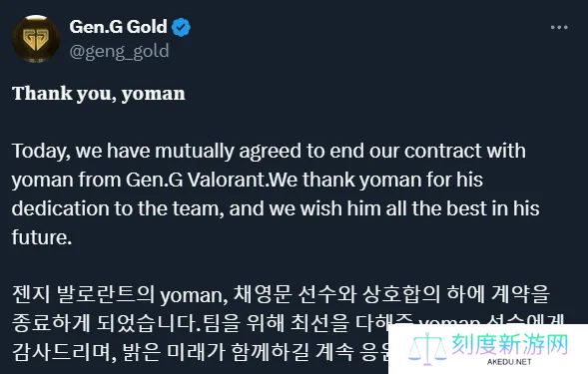
Task: Click the Korean name "채영문" in the tweet
Action: pyautogui.click(x=263, y=294)
